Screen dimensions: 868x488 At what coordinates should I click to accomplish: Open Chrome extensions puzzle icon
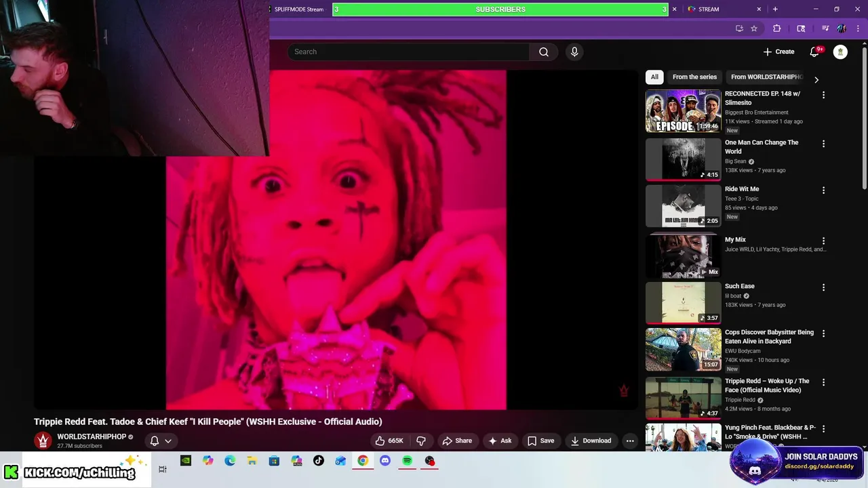click(x=777, y=28)
